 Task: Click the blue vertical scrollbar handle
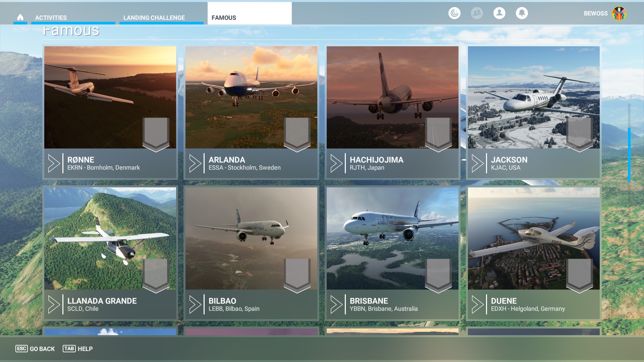(x=629, y=155)
